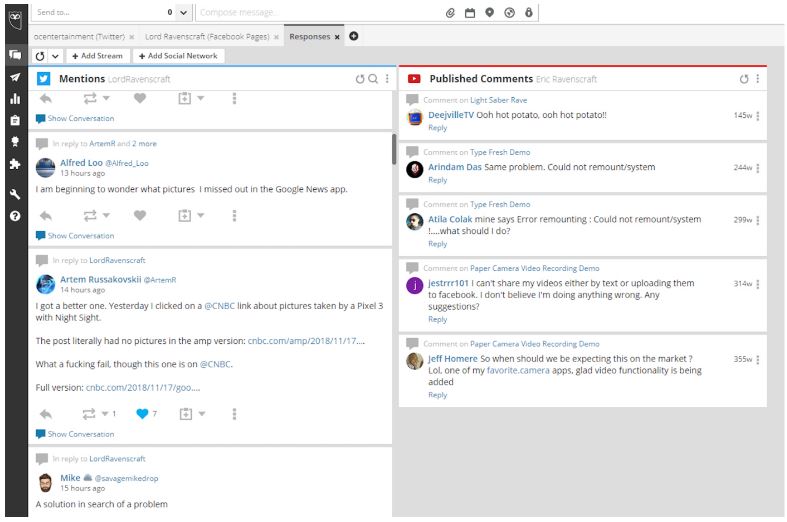
Task: Expand retweet options on Alfred Loo's tweet
Action: click(106, 215)
